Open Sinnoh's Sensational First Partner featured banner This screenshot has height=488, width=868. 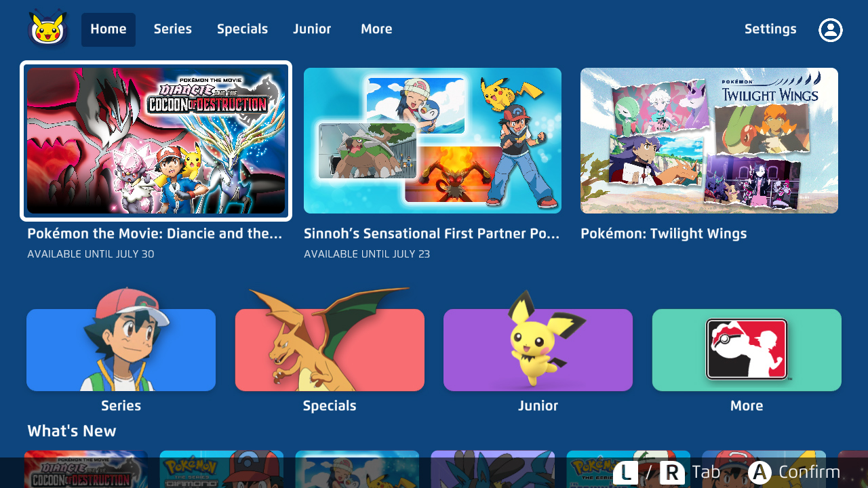pos(433,141)
